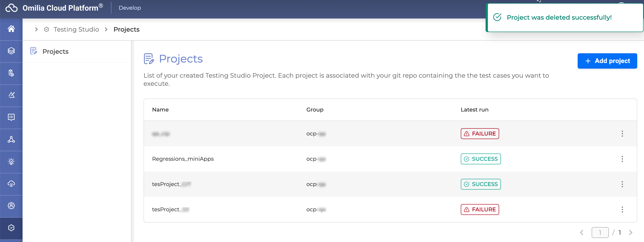Click the Add project button
644x242 pixels.
607,61
